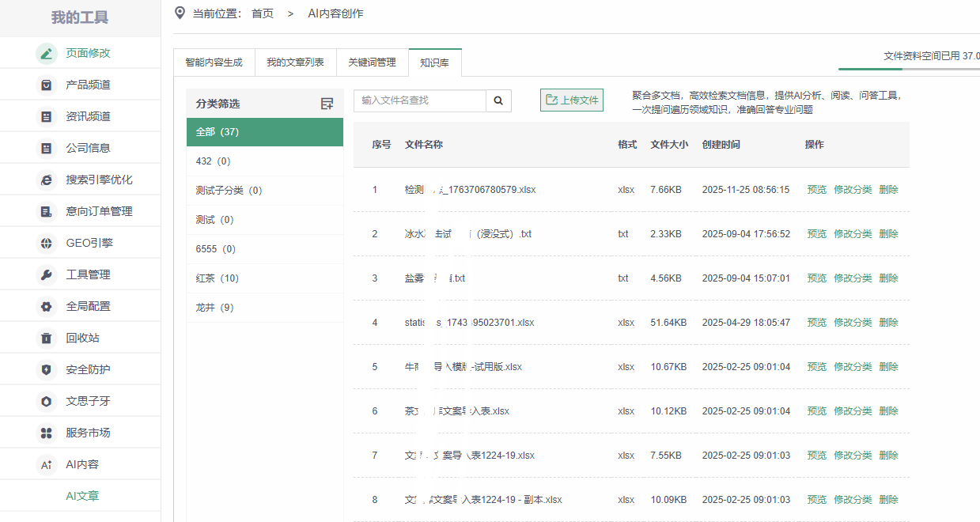Click the 文件资料空间 usage progress bar
980x522 pixels.
(909, 70)
